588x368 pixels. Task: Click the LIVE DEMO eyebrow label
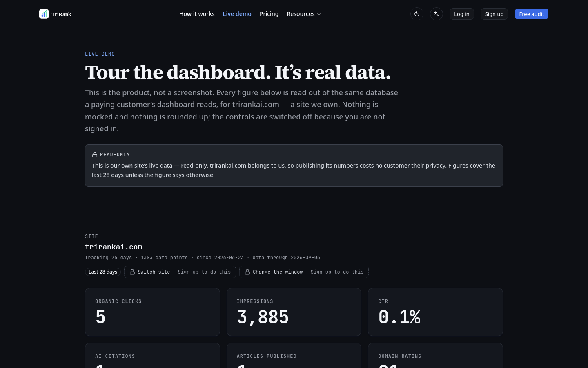[x=100, y=54]
